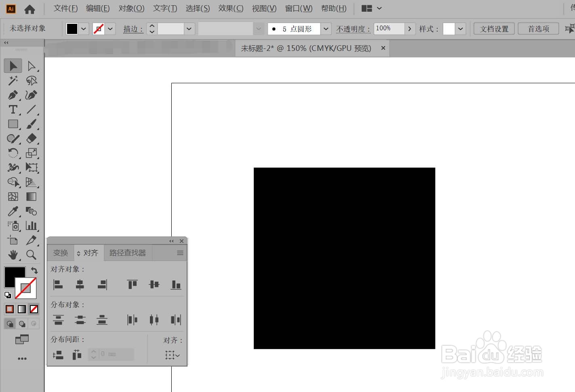Open Align panel options menu
Viewport: 575px width, 392px height.
point(180,253)
